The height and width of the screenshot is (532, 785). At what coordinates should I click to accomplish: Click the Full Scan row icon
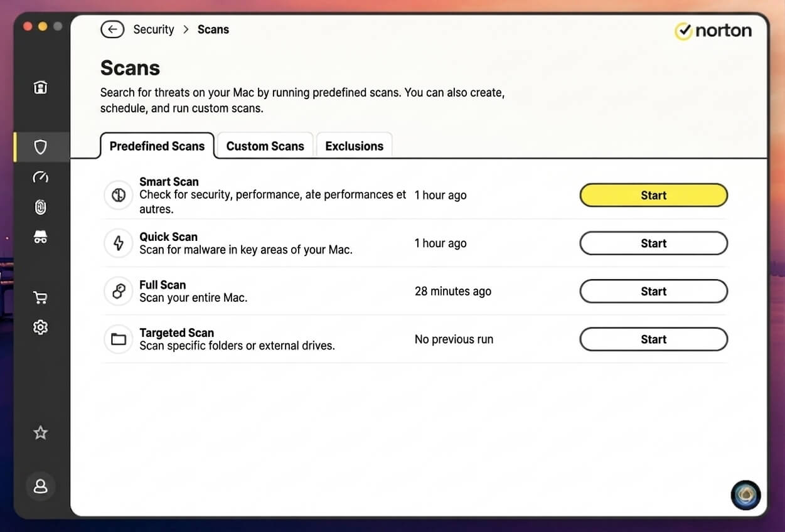tap(119, 291)
